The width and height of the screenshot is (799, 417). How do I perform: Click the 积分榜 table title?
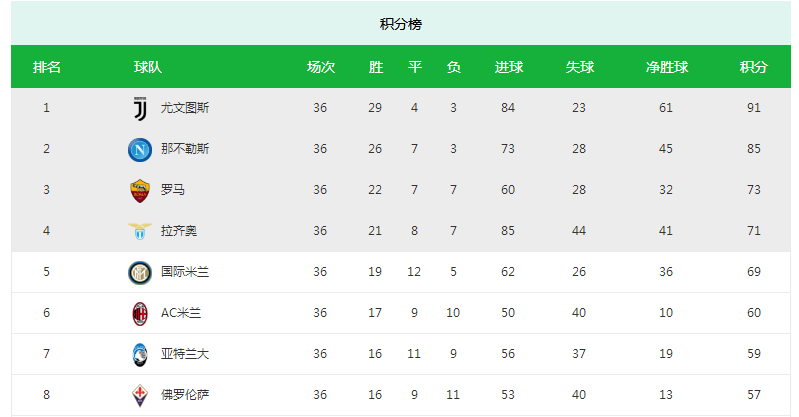400,24
